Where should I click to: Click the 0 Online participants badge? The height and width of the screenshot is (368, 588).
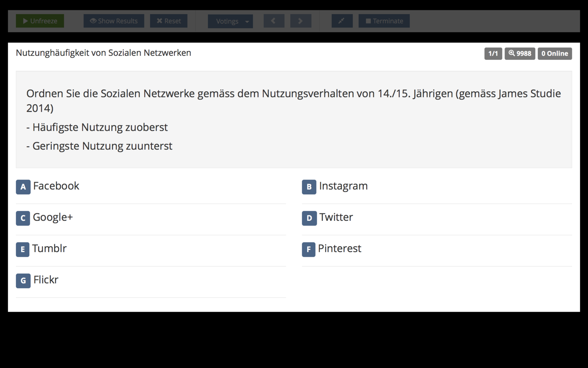(555, 54)
